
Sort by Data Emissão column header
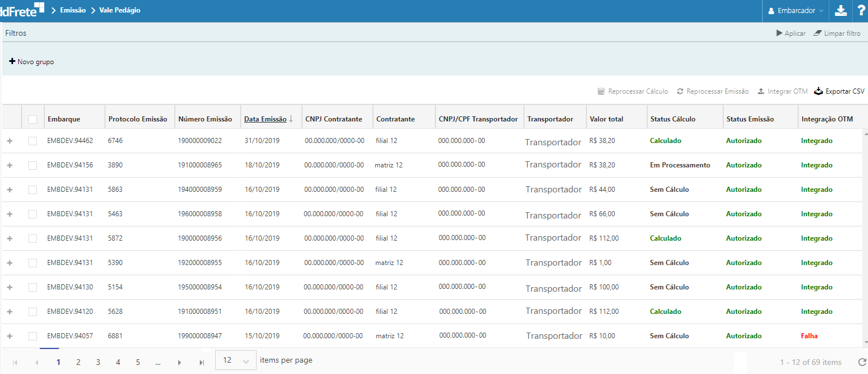click(x=265, y=119)
